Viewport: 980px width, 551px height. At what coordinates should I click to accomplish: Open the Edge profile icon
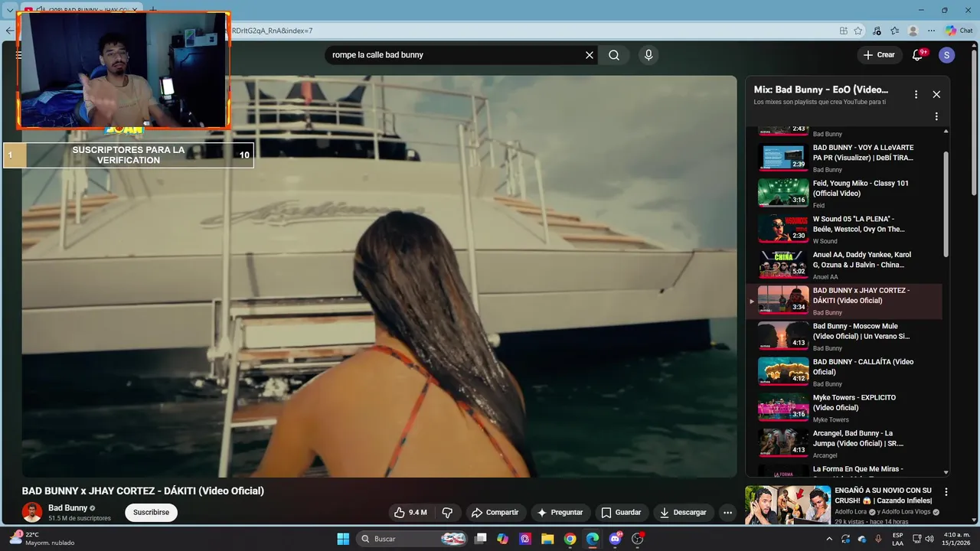click(x=913, y=31)
